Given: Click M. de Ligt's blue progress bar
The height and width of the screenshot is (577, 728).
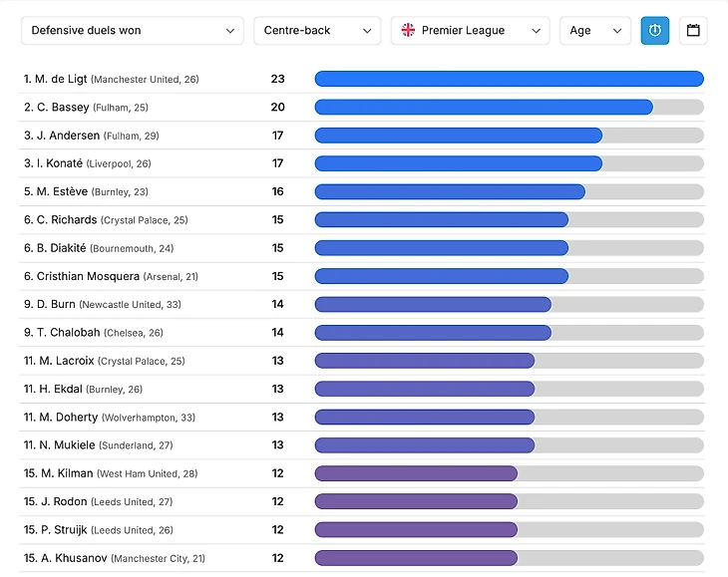Looking at the screenshot, I should [x=509, y=79].
